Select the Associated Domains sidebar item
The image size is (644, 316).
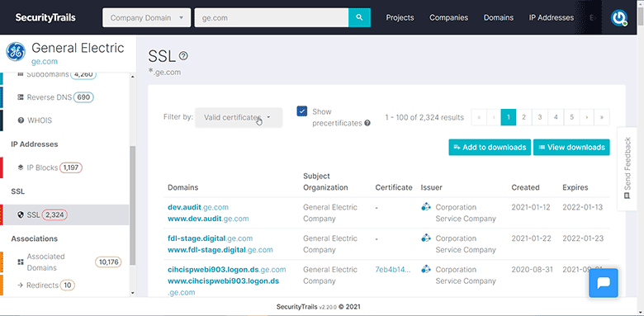pyautogui.click(x=66, y=262)
